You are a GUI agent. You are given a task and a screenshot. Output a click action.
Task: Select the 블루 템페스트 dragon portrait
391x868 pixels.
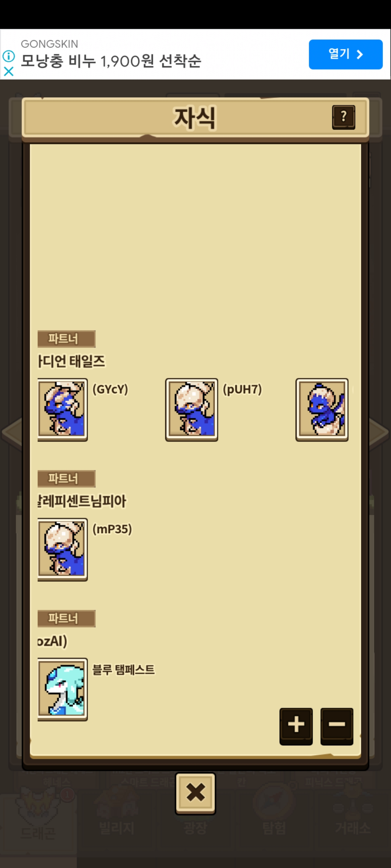point(62,689)
